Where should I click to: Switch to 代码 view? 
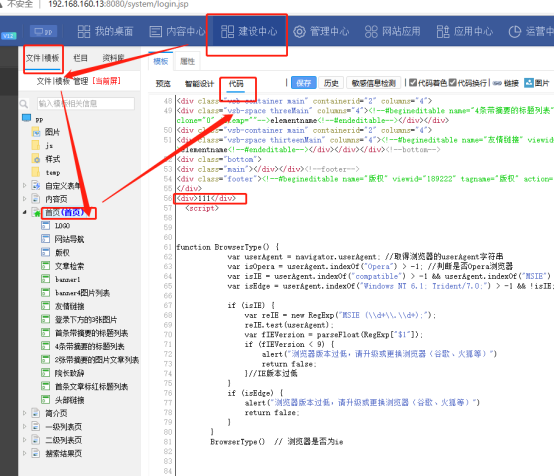pyautogui.click(x=236, y=84)
